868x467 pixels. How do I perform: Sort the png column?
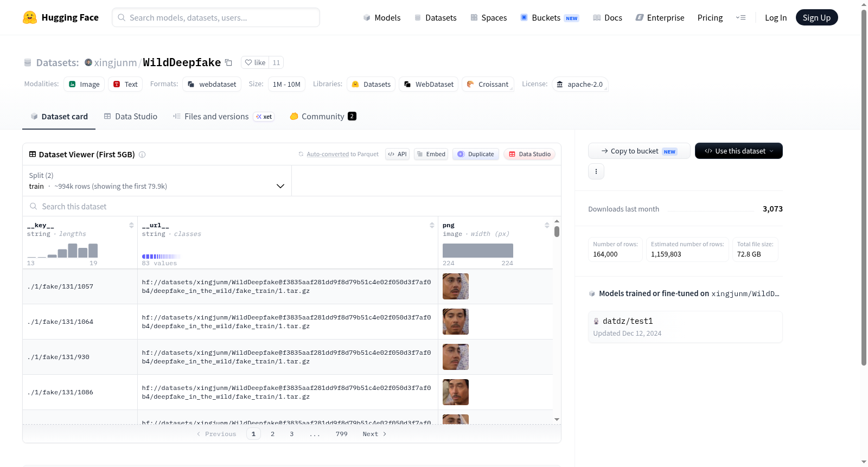point(547,225)
